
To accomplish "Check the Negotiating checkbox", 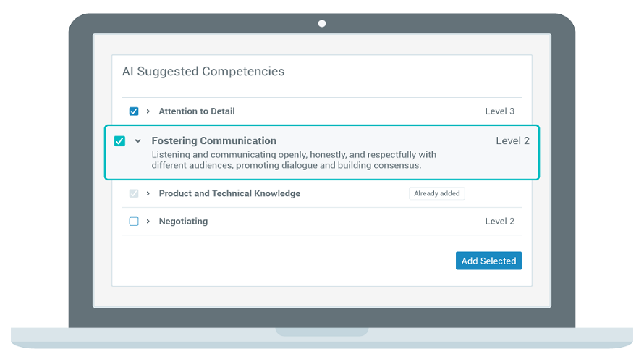I will tap(134, 222).
